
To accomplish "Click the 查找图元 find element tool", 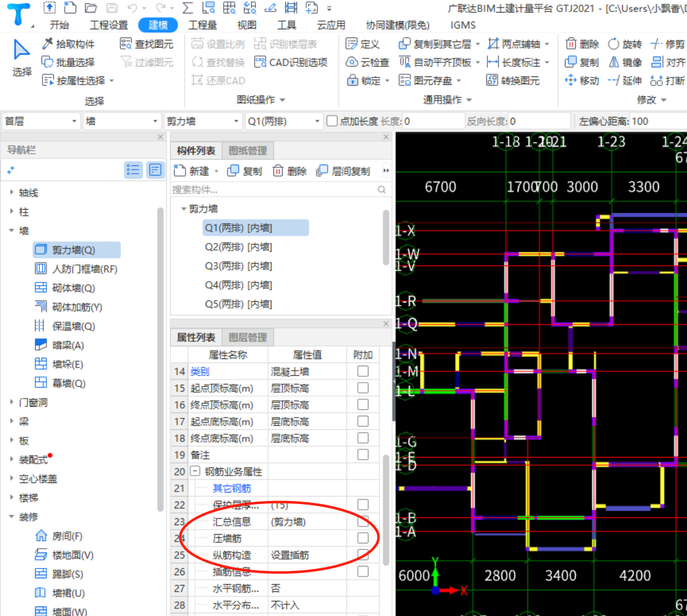I will coord(146,44).
